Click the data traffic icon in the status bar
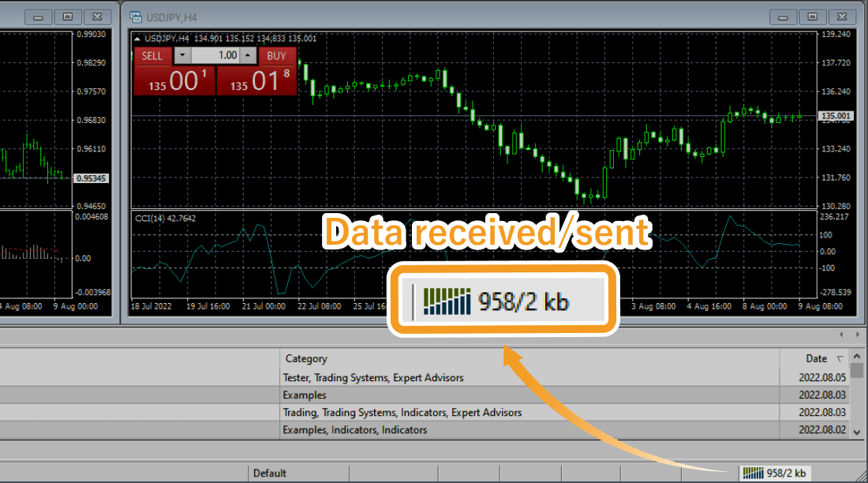The image size is (868, 483). pyautogui.click(x=754, y=472)
